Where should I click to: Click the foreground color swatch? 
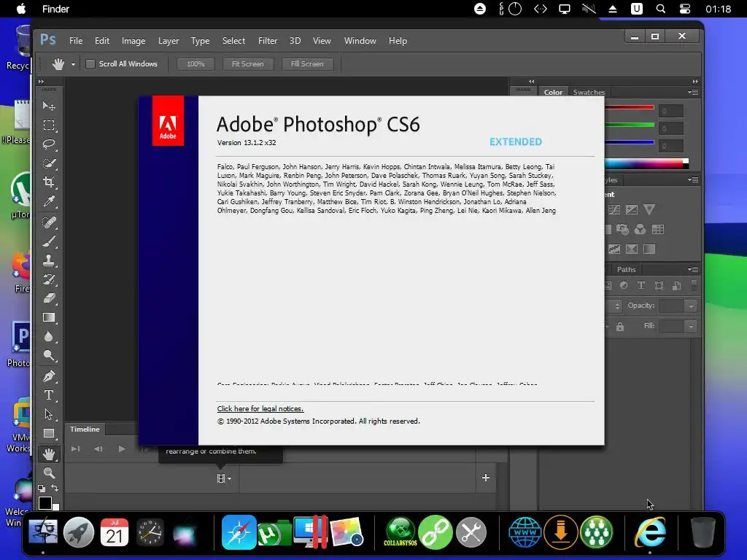(44, 503)
